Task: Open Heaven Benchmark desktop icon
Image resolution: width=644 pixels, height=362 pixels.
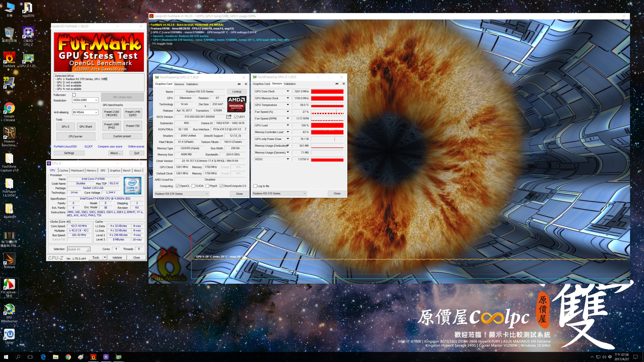Action: 9,137
